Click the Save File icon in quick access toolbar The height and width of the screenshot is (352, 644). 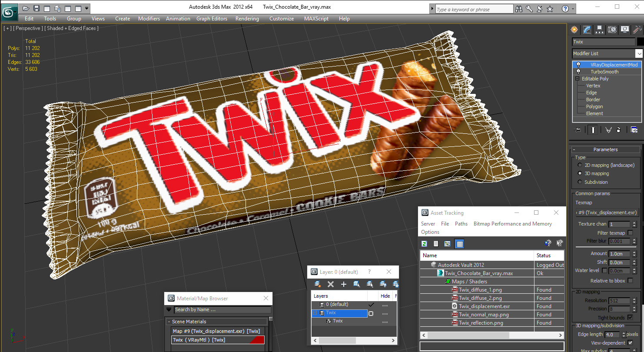37,8
